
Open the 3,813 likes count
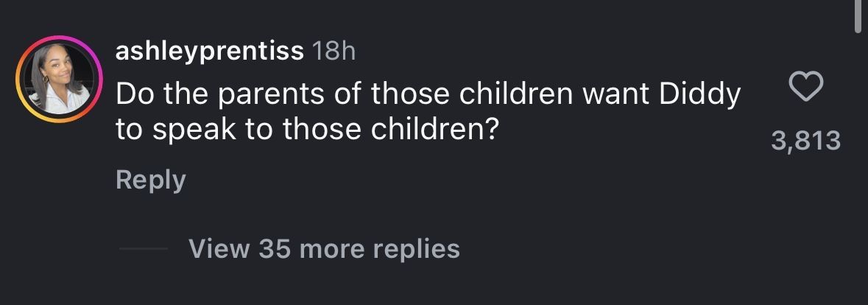click(x=805, y=141)
